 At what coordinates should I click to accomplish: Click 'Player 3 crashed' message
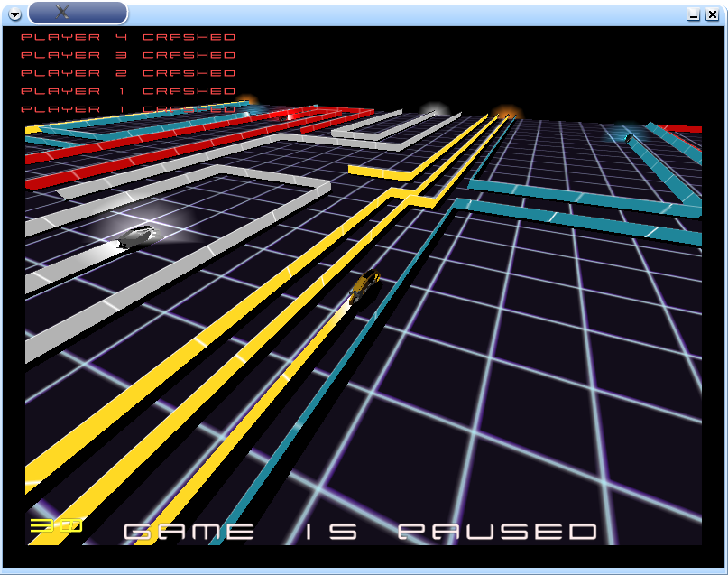point(128,55)
